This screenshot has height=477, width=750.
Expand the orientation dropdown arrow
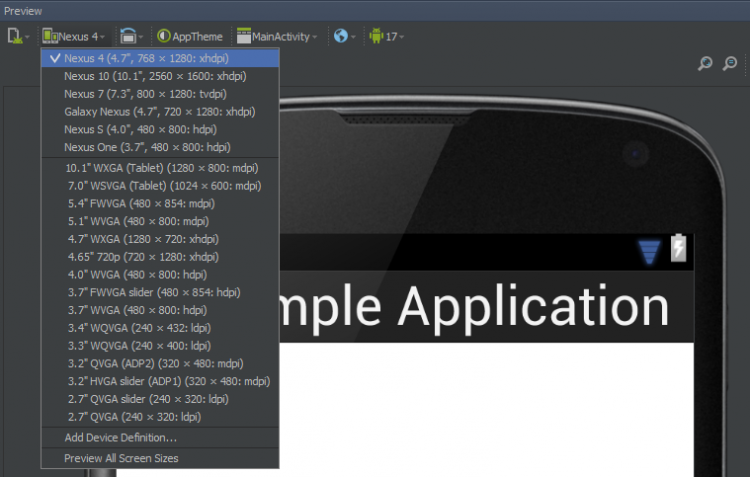[x=141, y=37]
